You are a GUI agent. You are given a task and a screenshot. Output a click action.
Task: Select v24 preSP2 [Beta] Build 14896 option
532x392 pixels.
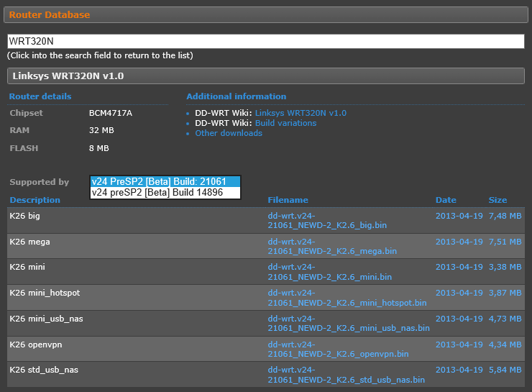[x=165, y=193]
